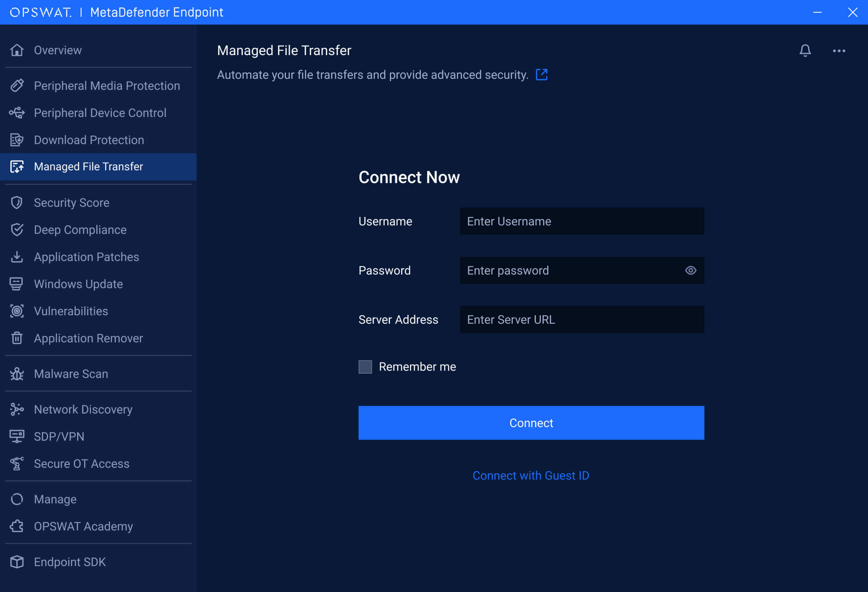
Task: Click the Peripheral Device Control USB icon
Action: 17,113
